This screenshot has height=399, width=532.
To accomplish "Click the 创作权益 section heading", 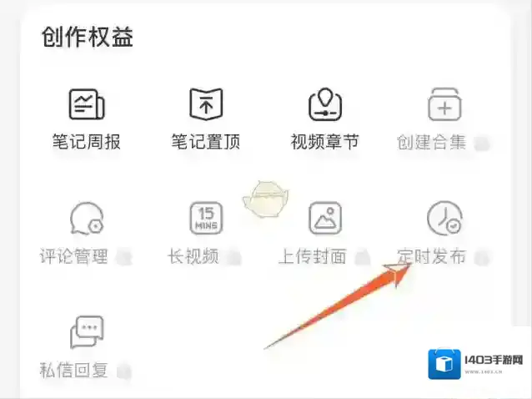I will click(88, 37).
